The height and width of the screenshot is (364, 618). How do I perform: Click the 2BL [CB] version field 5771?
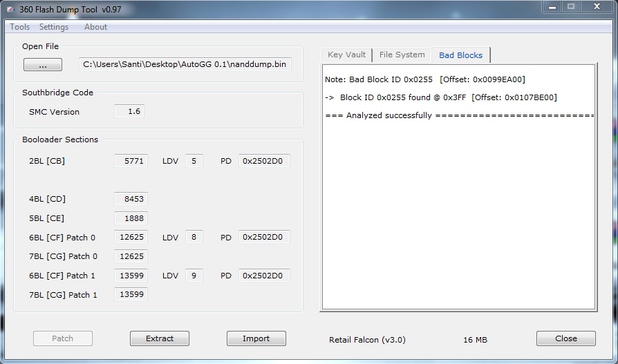(131, 161)
